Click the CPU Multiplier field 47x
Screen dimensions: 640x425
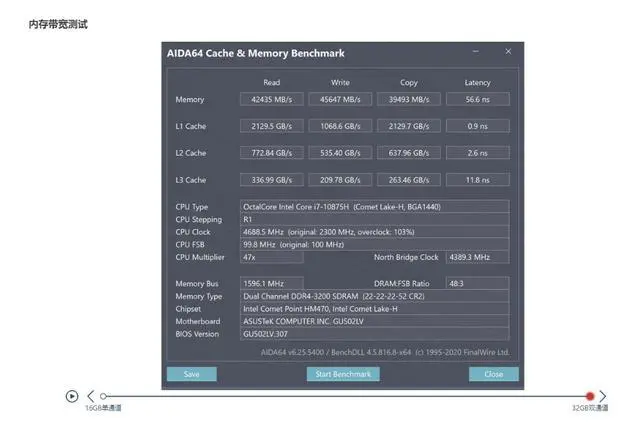click(272, 257)
